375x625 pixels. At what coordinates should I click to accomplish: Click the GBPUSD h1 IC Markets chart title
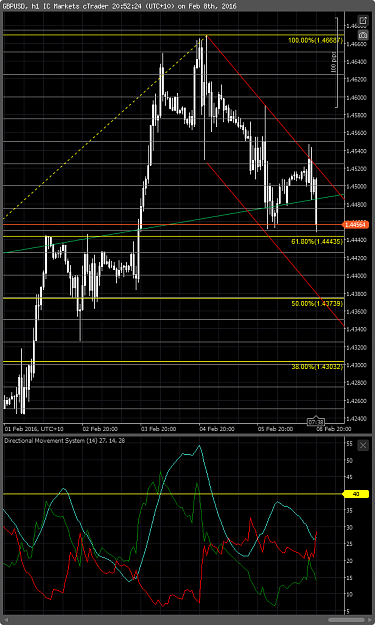119,6
